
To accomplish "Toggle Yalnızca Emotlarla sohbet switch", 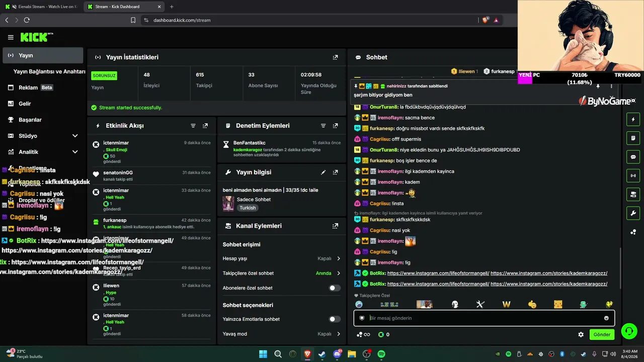I will (x=335, y=319).
